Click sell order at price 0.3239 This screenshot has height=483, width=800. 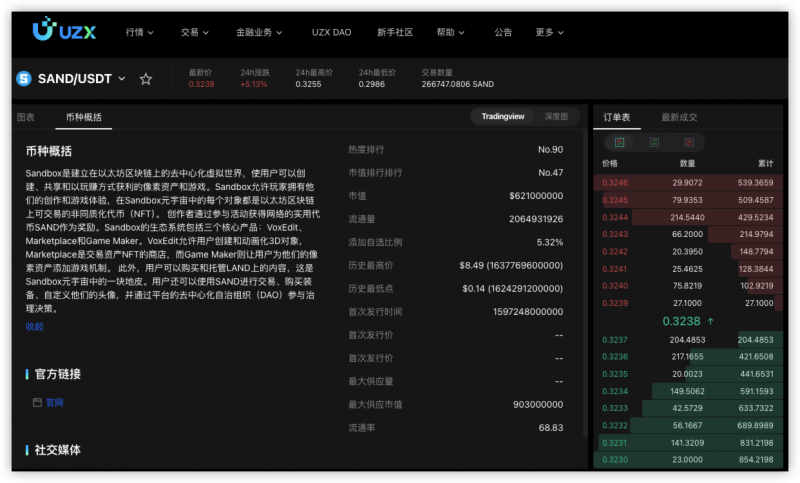(x=688, y=303)
